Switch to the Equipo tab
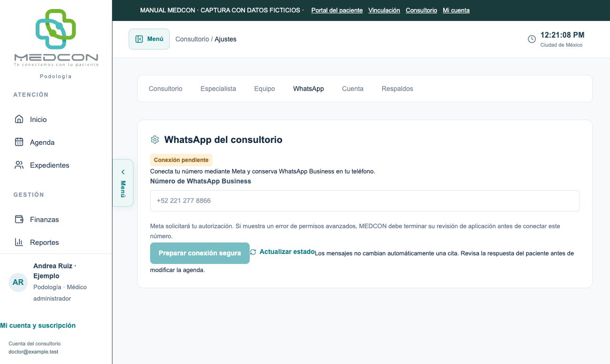The width and height of the screenshot is (610, 364). [x=264, y=89]
